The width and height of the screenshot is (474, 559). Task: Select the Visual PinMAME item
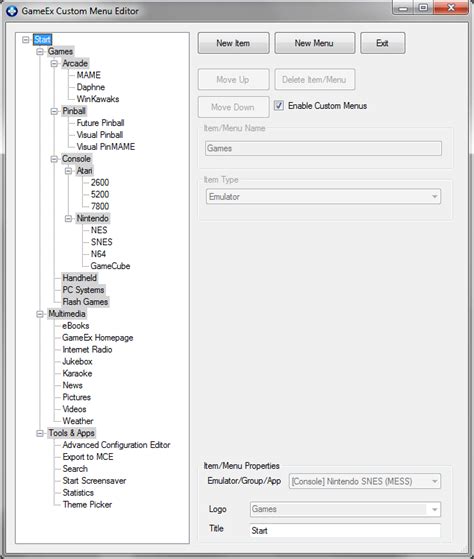[x=105, y=147]
